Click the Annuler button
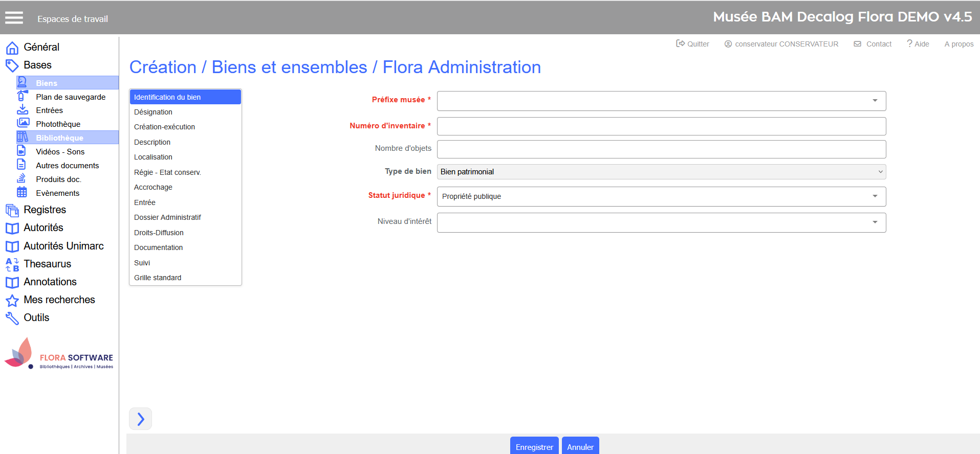This screenshot has width=980, height=454. (580, 446)
